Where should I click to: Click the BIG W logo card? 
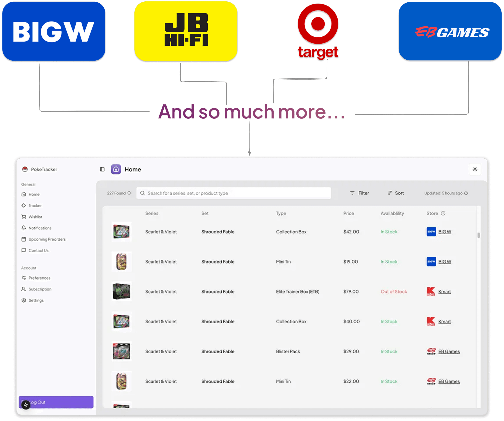[54, 31]
